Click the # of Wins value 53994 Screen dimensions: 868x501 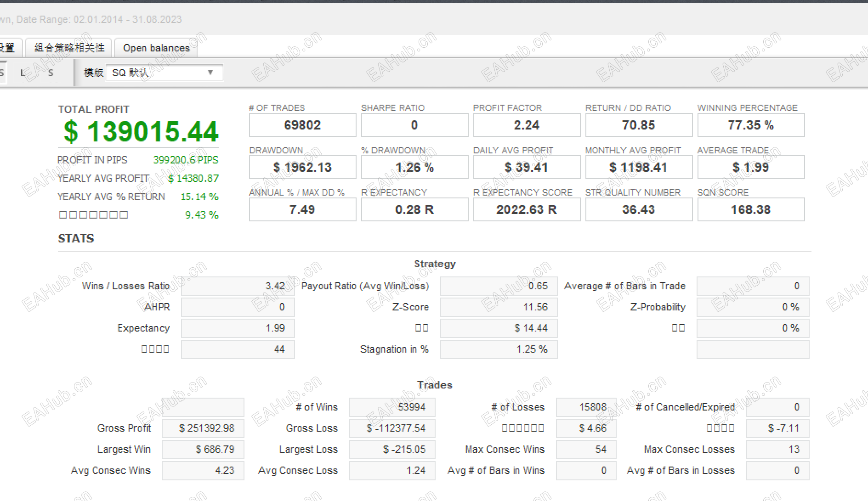(x=392, y=407)
